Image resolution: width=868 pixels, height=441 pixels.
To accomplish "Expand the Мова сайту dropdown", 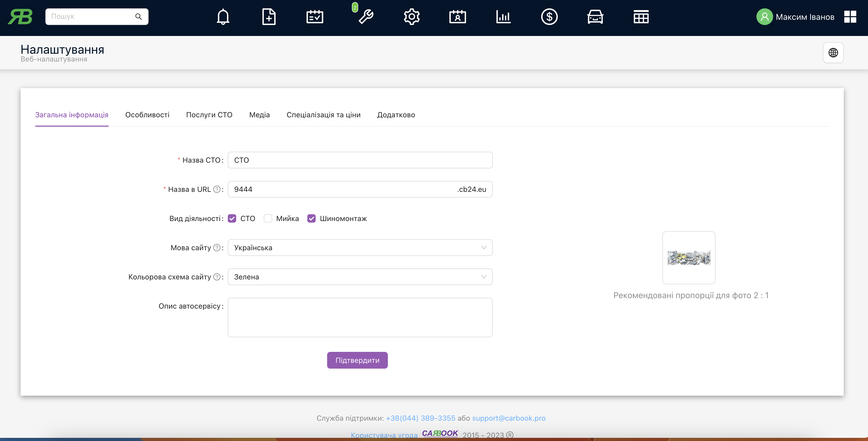I will tap(360, 248).
